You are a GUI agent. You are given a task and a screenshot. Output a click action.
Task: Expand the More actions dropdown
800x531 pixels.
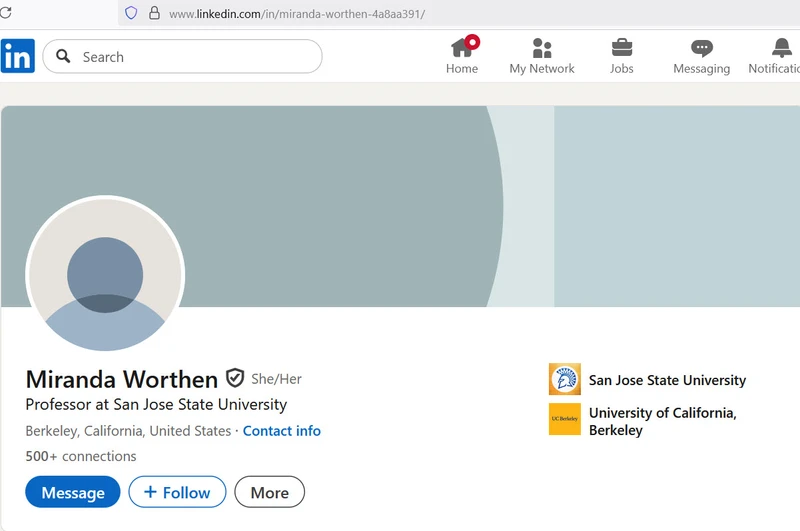click(x=269, y=492)
